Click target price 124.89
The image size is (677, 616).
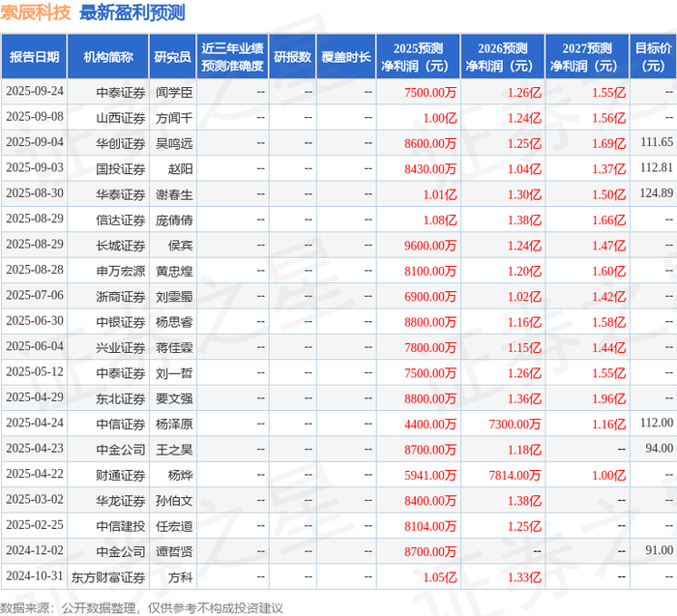pyautogui.click(x=657, y=193)
